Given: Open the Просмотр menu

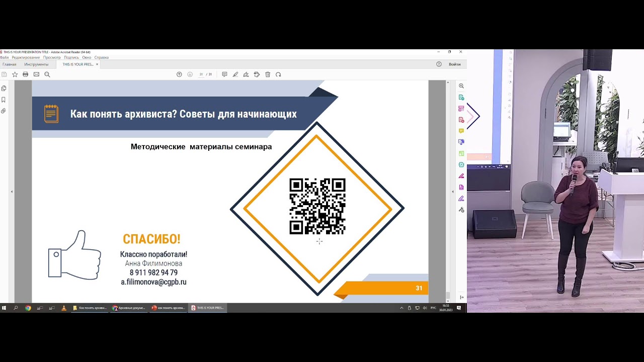Looking at the screenshot, I should coord(52,57).
